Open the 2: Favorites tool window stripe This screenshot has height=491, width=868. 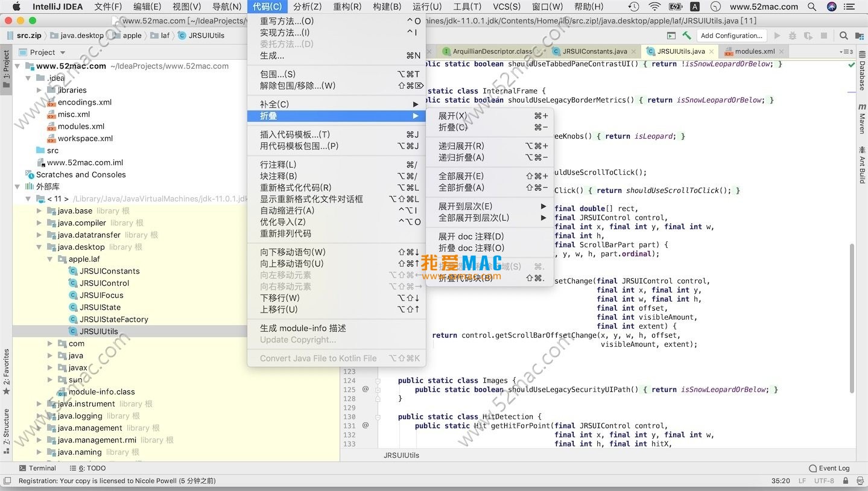click(6, 372)
